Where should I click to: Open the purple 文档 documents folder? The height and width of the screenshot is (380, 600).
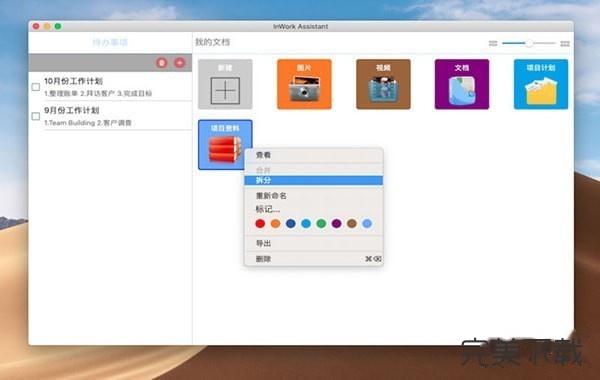pos(462,84)
